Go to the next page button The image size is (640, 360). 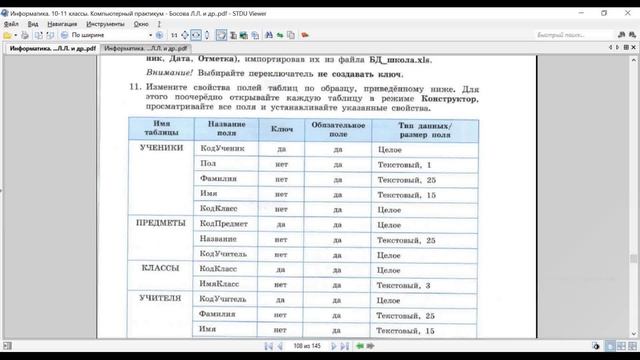pos(333,346)
